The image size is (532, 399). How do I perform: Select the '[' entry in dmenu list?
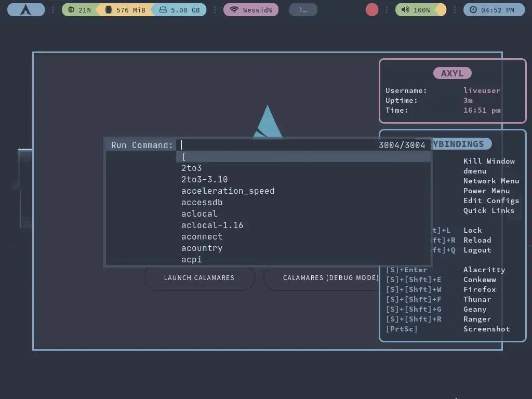pos(303,156)
